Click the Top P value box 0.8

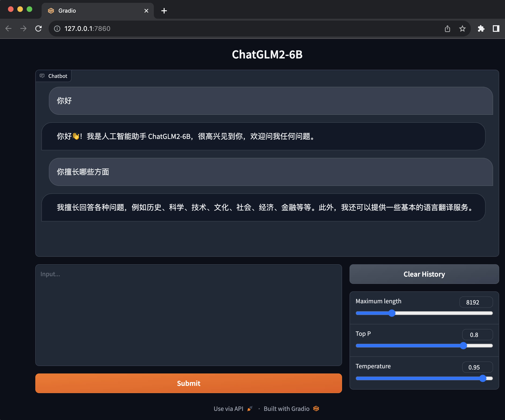[x=477, y=335]
